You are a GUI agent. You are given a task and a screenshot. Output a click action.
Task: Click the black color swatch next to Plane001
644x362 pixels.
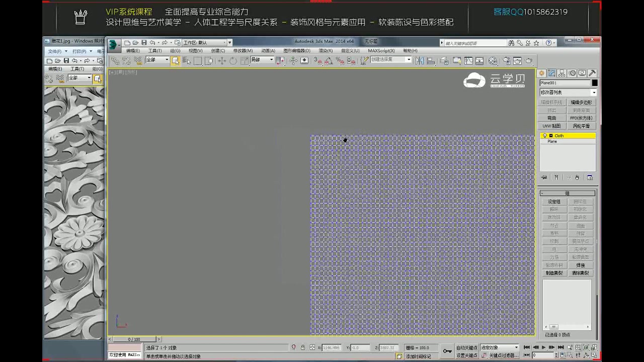coord(594,82)
